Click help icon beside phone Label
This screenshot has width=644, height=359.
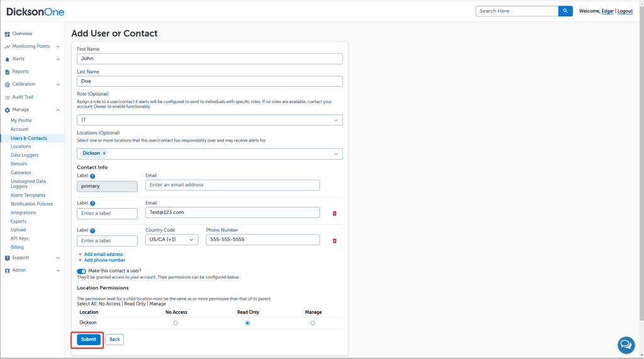pyautogui.click(x=92, y=231)
